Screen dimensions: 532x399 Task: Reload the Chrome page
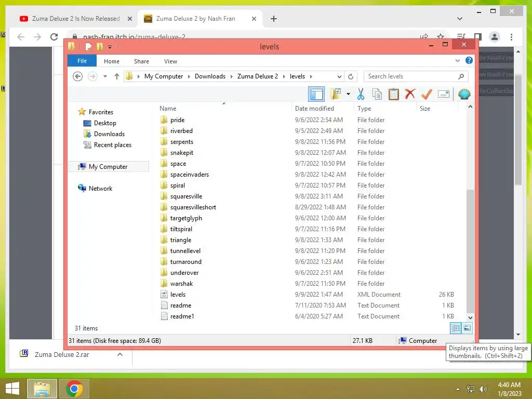click(54, 37)
